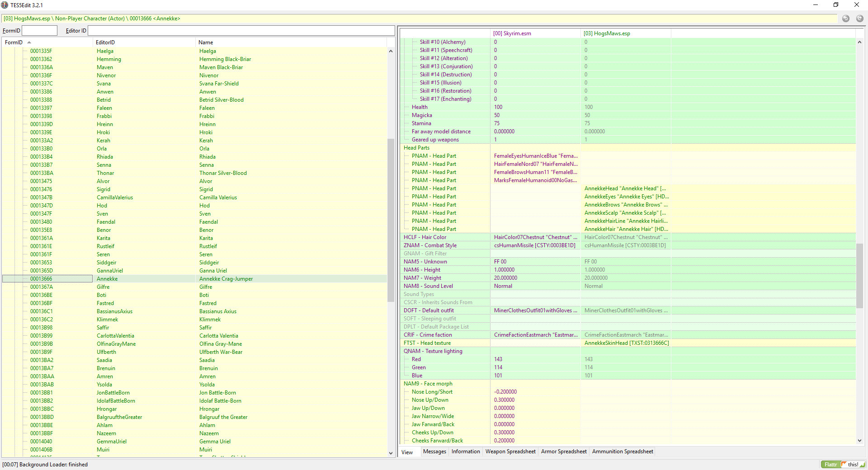The image size is (868, 470).
Task: Click the [03] HogsMaws.esp column header
Action: [626, 33]
